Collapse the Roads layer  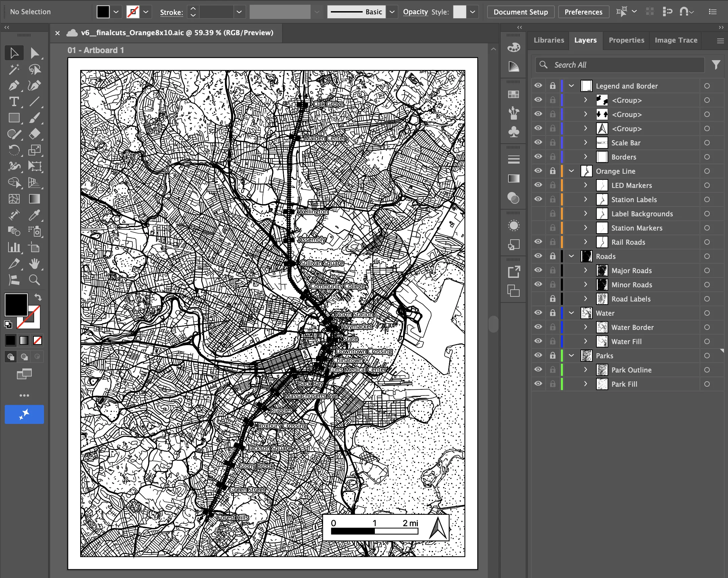point(571,256)
